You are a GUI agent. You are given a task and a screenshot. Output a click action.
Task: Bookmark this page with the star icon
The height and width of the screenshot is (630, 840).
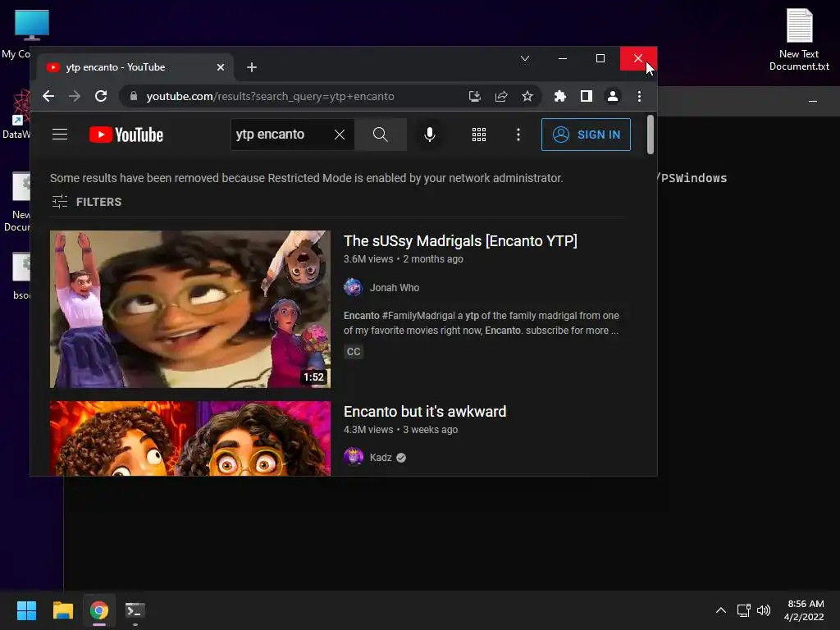[x=527, y=97]
